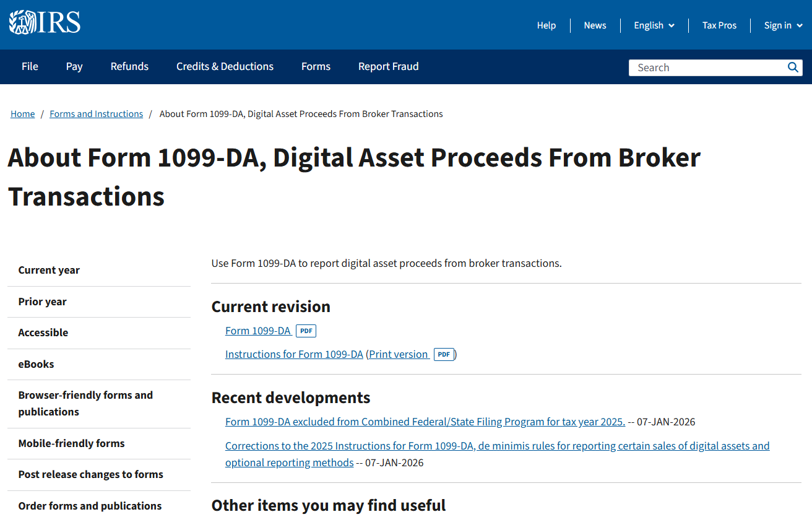This screenshot has height=517, width=812.
Task: Open the File menu
Action: pyautogui.click(x=30, y=66)
